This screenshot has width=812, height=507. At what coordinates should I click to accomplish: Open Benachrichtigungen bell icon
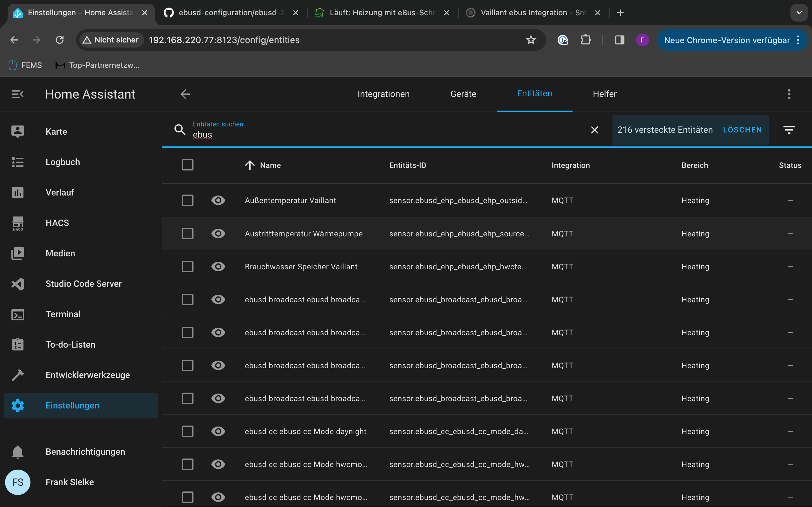(x=18, y=452)
